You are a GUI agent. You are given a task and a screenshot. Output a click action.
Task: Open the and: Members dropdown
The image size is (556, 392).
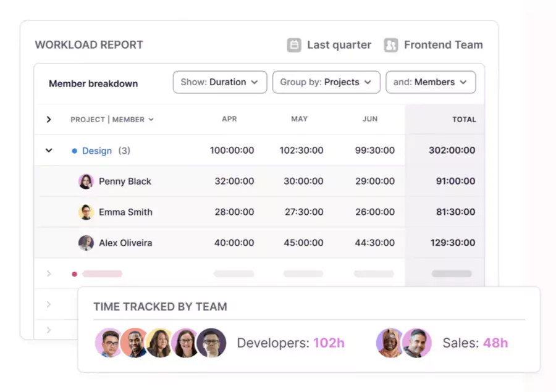[431, 82]
